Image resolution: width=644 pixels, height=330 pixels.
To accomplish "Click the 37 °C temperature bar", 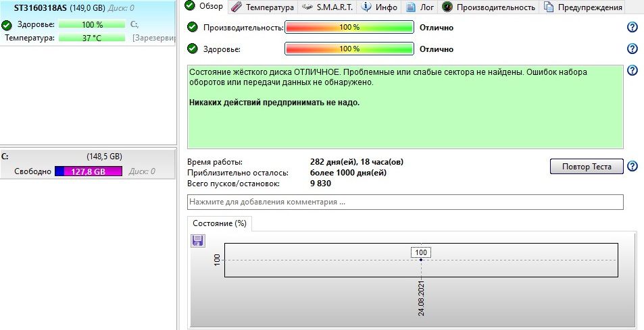I will coord(93,38).
